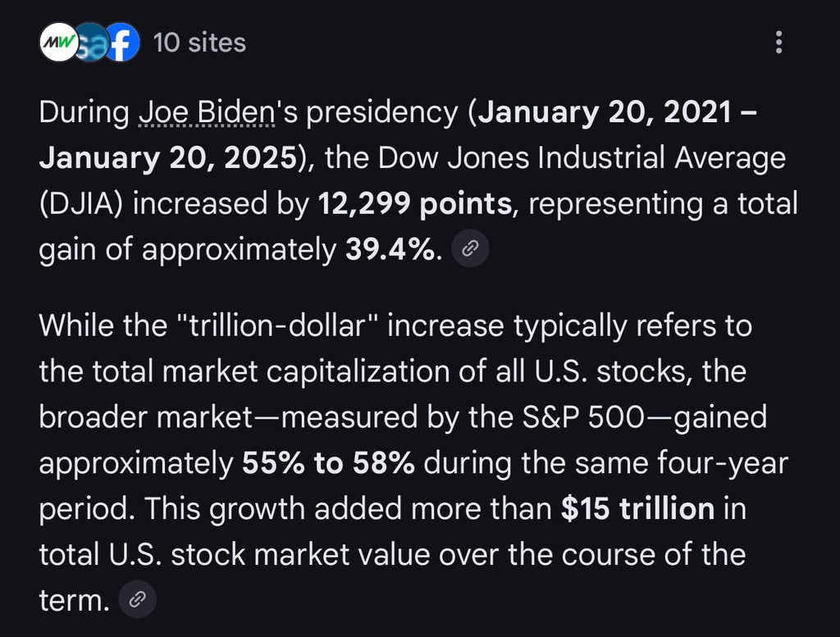The width and height of the screenshot is (840, 637).
Task: Click the Facebook source icon
Action: (x=121, y=43)
